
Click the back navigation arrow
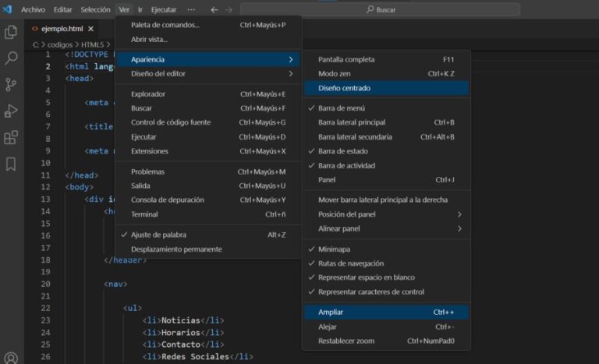pos(214,9)
